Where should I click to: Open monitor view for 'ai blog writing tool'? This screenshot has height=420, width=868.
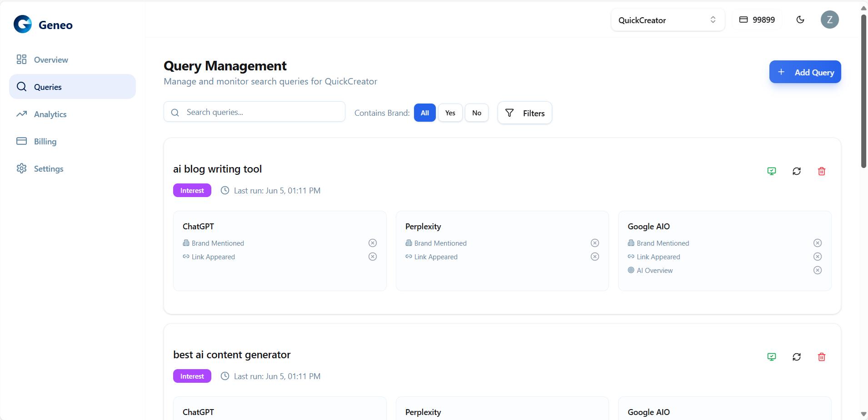771,171
